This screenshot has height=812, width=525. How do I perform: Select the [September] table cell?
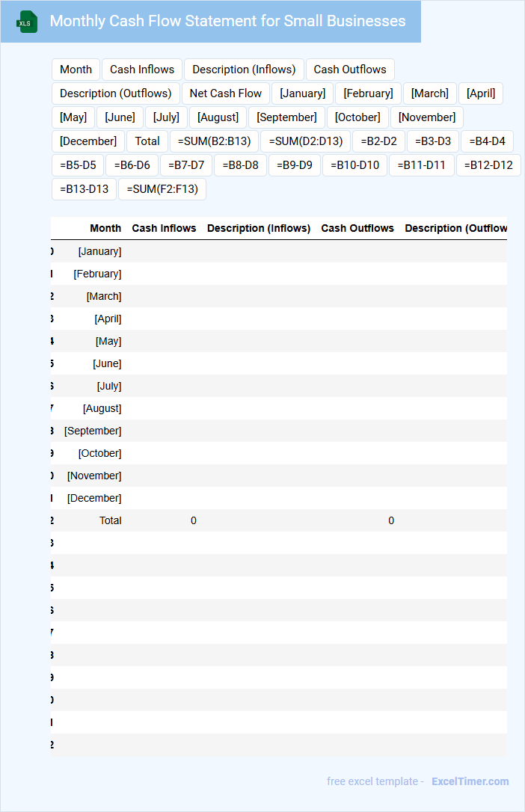[93, 431]
